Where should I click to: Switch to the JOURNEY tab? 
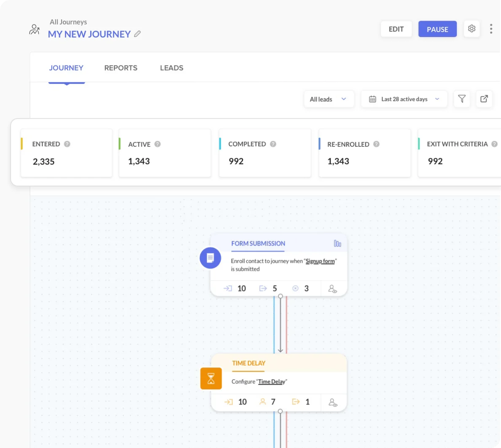coord(66,68)
